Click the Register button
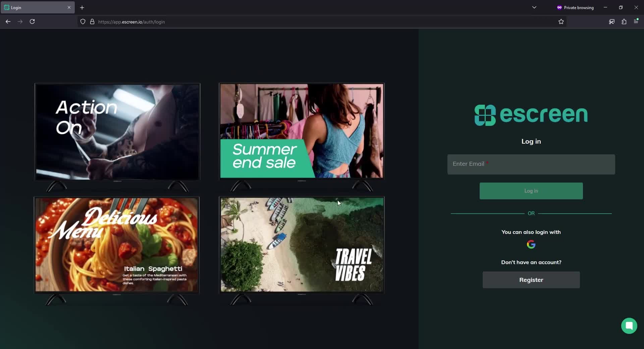Image resolution: width=644 pixels, height=349 pixels. click(x=531, y=280)
